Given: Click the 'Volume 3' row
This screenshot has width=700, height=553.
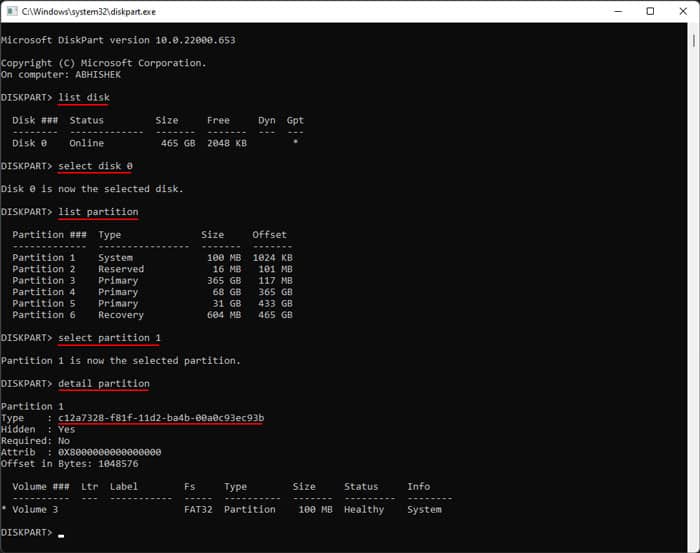Looking at the screenshot, I should point(221,510).
